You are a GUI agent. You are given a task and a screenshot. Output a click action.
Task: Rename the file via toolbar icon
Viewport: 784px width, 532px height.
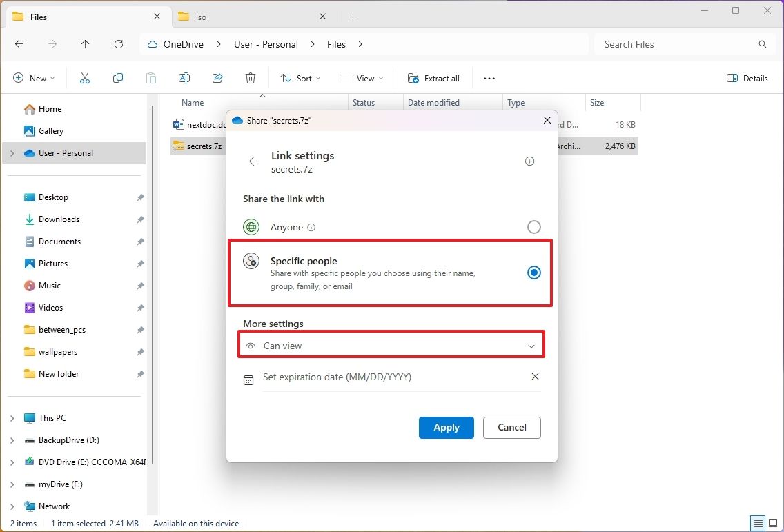tap(184, 77)
